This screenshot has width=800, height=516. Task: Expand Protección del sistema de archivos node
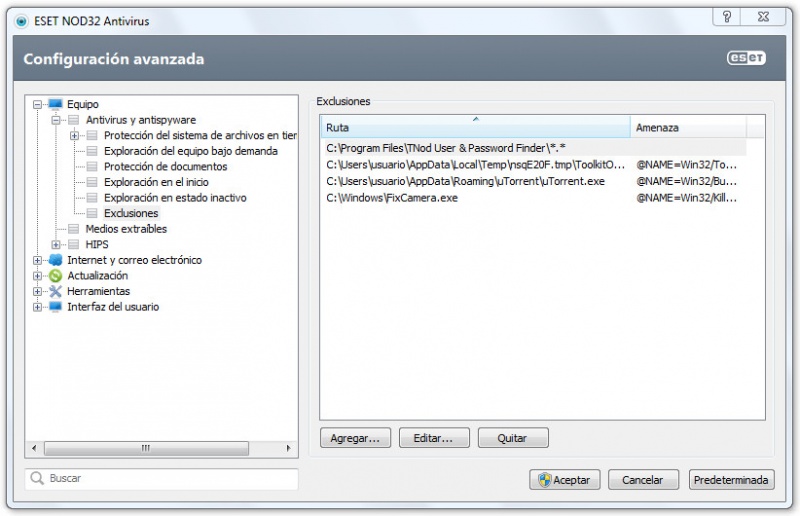74,136
